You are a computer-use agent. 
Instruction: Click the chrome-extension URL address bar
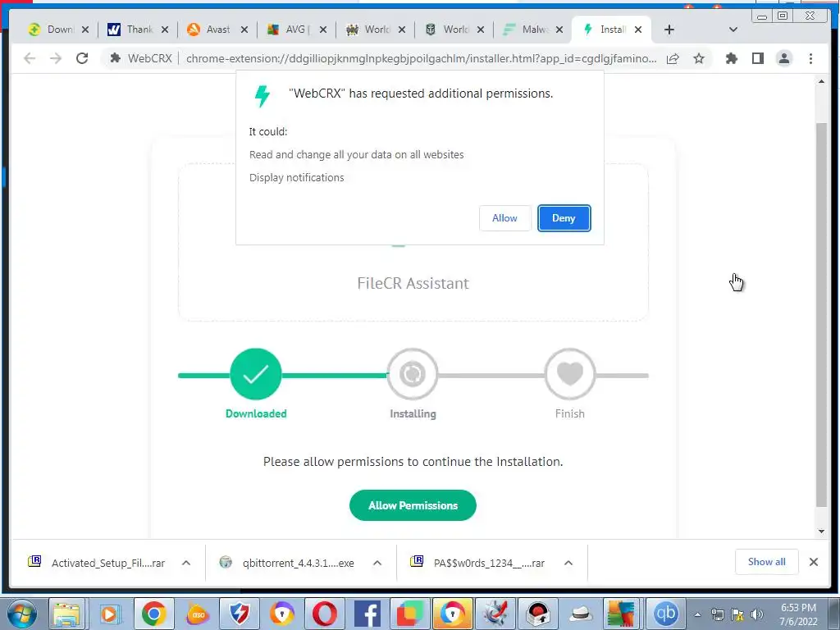pyautogui.click(x=421, y=58)
